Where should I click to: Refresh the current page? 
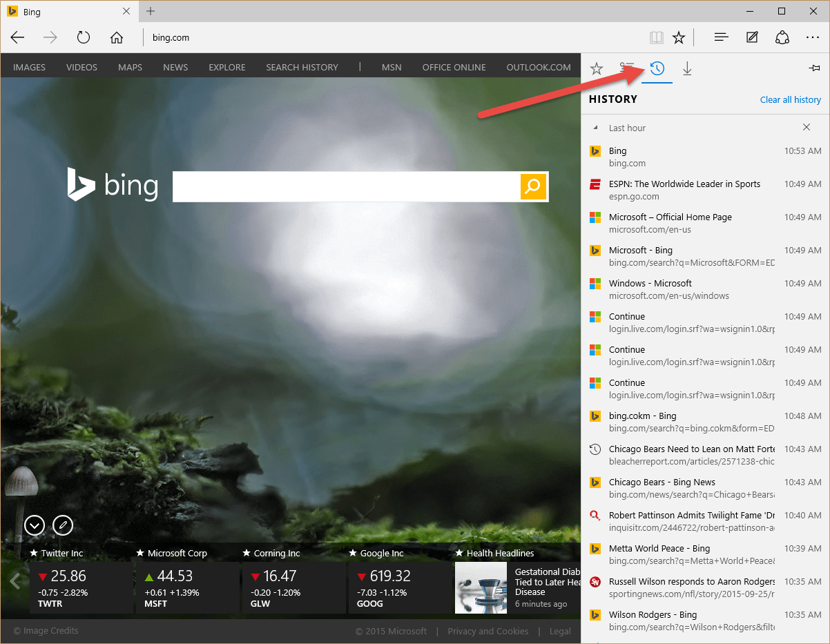[x=84, y=37]
